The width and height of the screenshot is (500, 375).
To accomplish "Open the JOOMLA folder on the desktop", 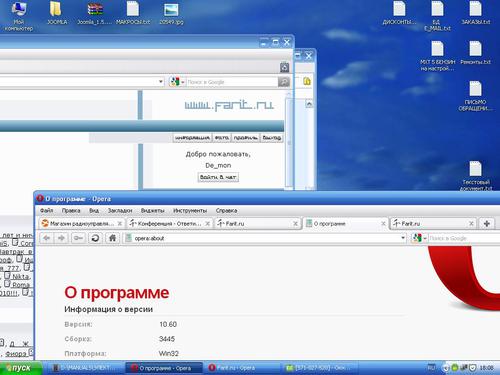I will point(57,13).
